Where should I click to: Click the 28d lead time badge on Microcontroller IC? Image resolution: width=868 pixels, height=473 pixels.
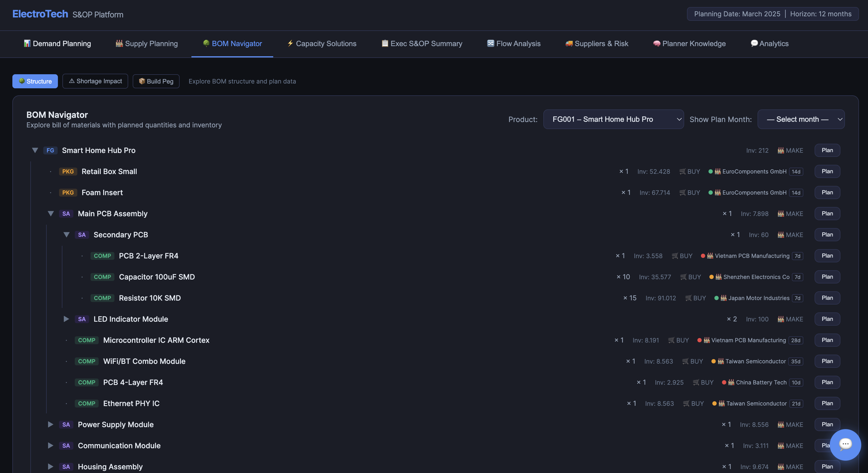coord(795,340)
